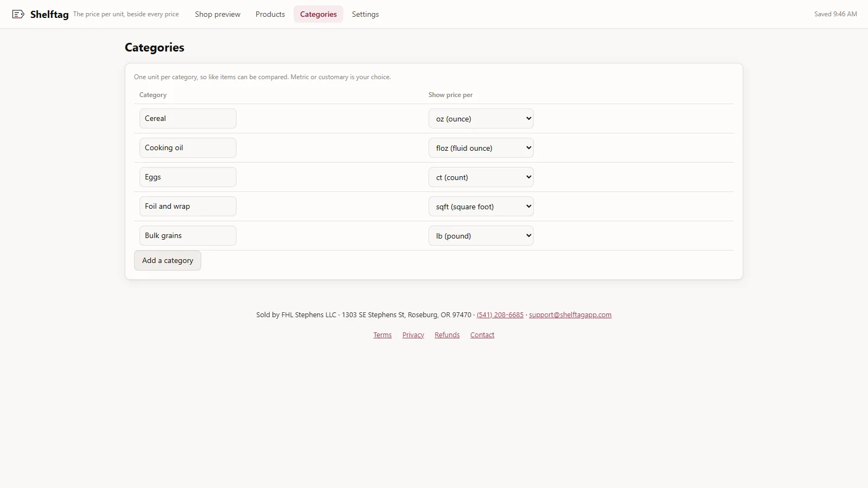Open the Privacy footer link

pyautogui.click(x=413, y=335)
